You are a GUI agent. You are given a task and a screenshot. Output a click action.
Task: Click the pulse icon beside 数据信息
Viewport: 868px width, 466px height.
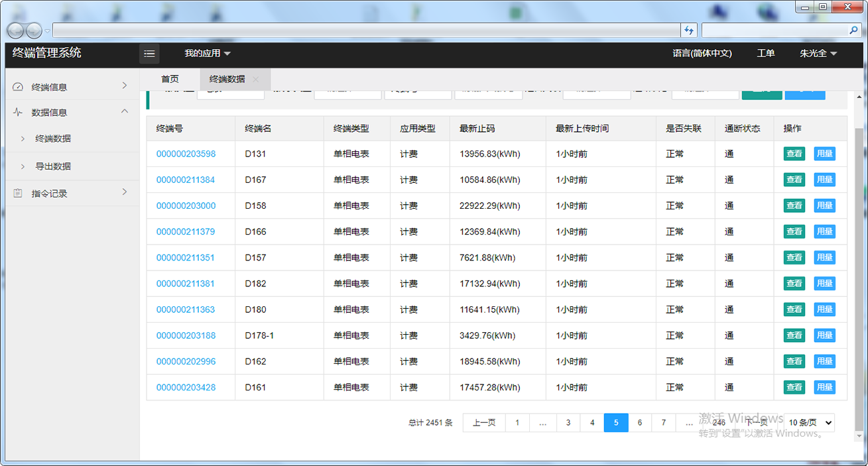pyautogui.click(x=18, y=113)
